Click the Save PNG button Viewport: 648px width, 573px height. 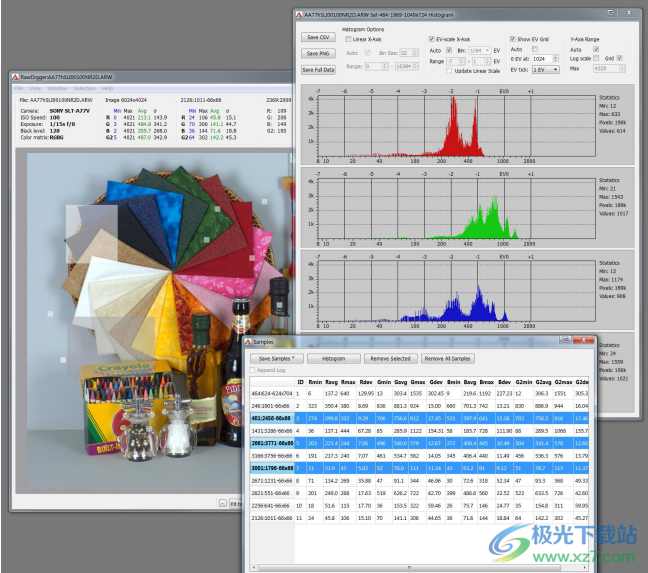pyautogui.click(x=318, y=53)
